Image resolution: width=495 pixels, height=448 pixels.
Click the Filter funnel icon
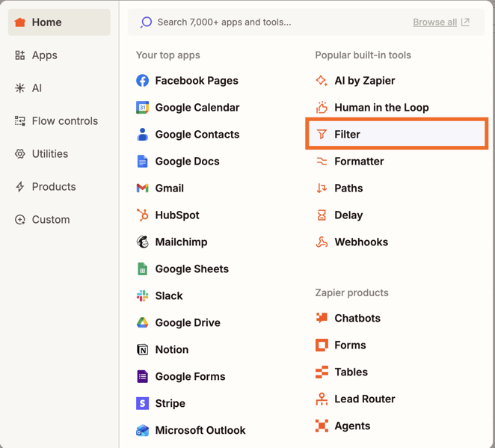click(x=322, y=134)
